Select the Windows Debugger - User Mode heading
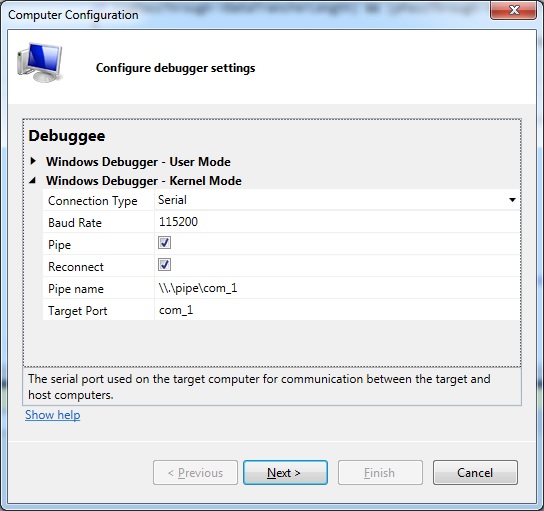 click(138, 162)
